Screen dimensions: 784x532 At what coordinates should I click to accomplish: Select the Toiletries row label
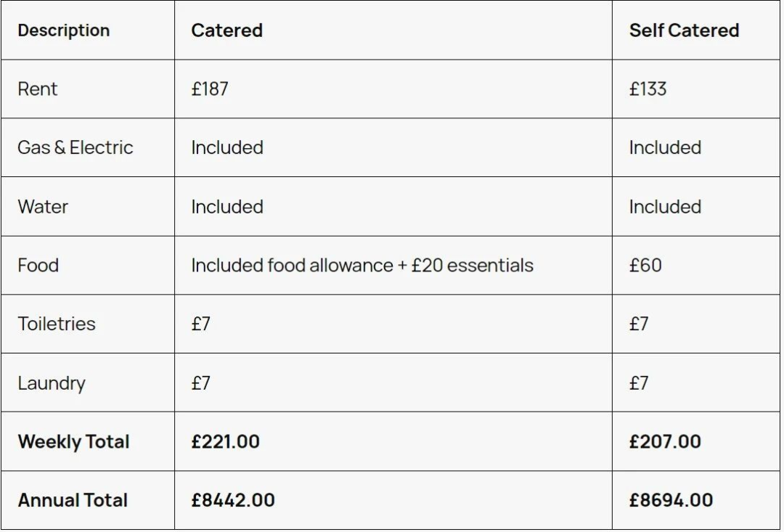click(x=57, y=324)
